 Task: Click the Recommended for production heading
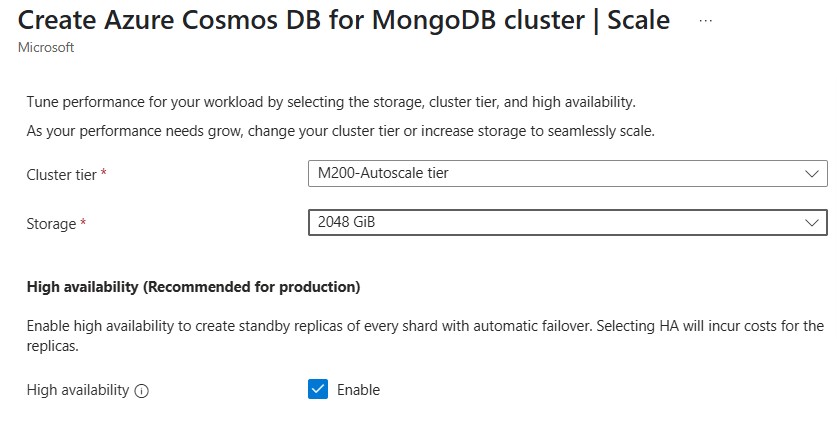[x=192, y=287]
